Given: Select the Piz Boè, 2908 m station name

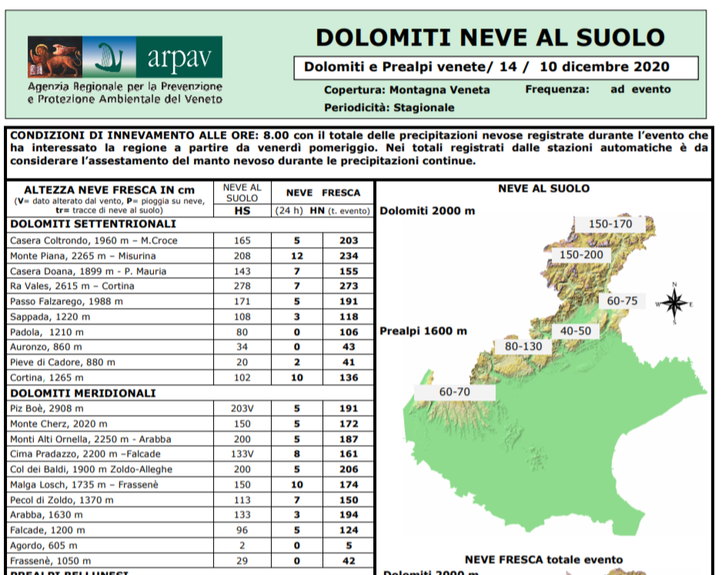Looking at the screenshot, I should pos(47,409).
